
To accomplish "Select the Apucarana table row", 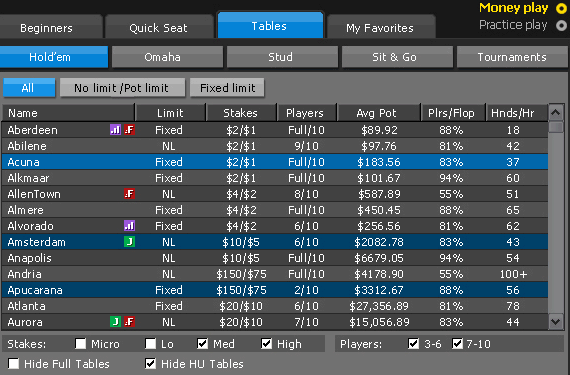I will click(x=275, y=290).
